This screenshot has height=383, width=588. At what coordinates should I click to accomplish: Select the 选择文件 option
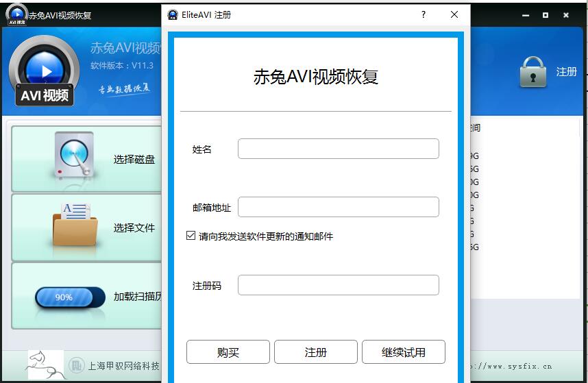click(134, 228)
